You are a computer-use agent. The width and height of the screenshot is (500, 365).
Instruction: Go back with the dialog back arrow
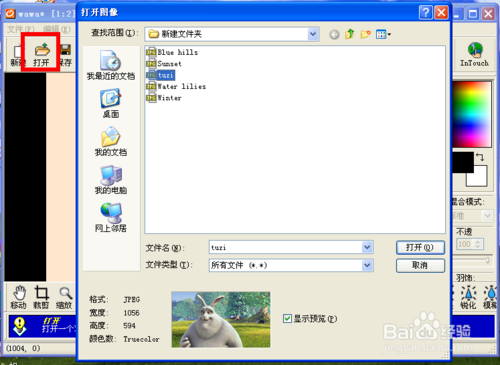pos(334,34)
